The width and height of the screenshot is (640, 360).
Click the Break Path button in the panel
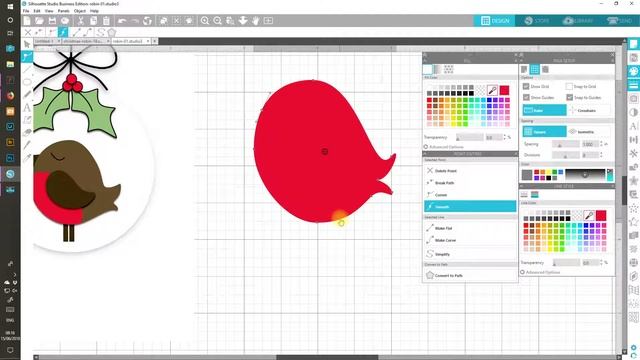click(x=470, y=183)
